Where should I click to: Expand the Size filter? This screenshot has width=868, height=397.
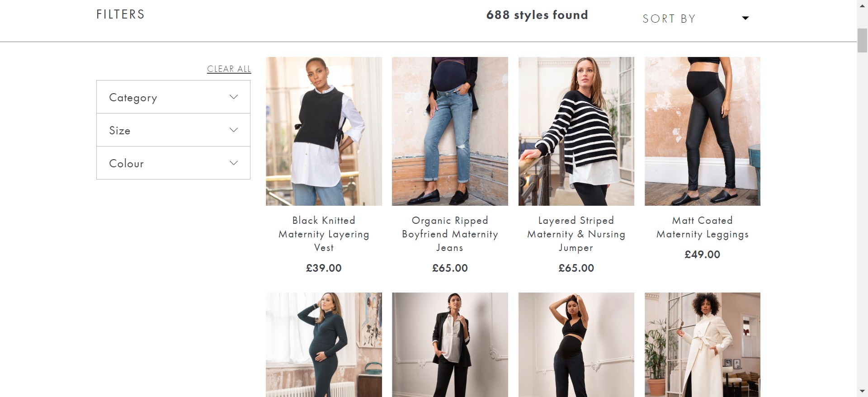[173, 130]
